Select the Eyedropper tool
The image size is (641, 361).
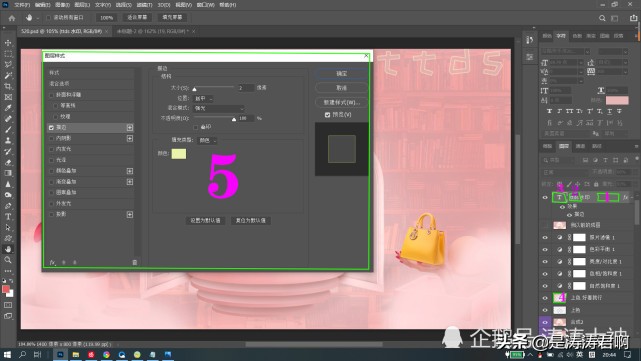(x=8, y=108)
